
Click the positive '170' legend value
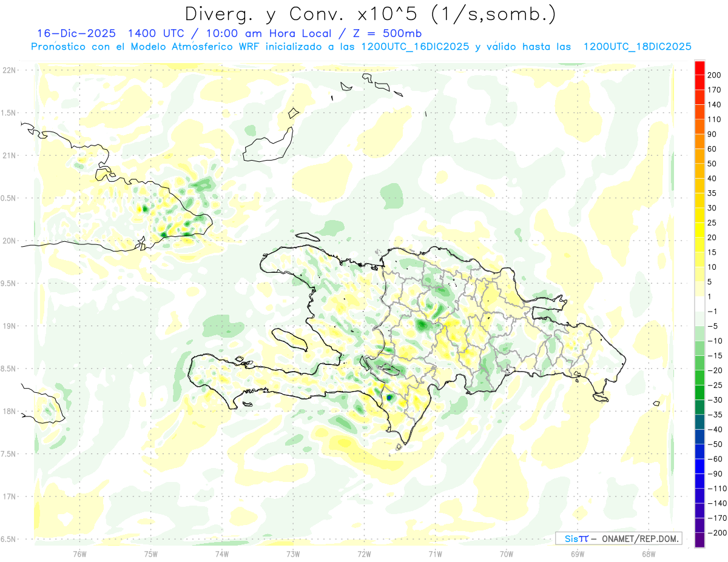714,90
